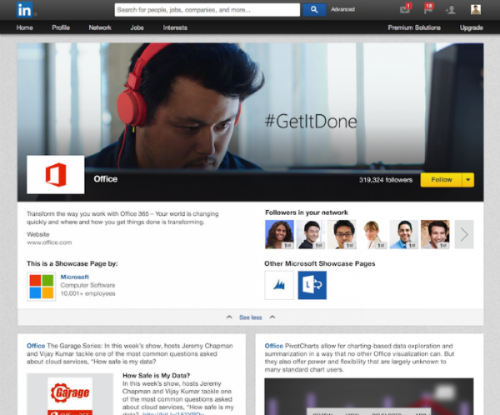Click the up chevron left of See less
The image size is (500, 415).
(229, 317)
